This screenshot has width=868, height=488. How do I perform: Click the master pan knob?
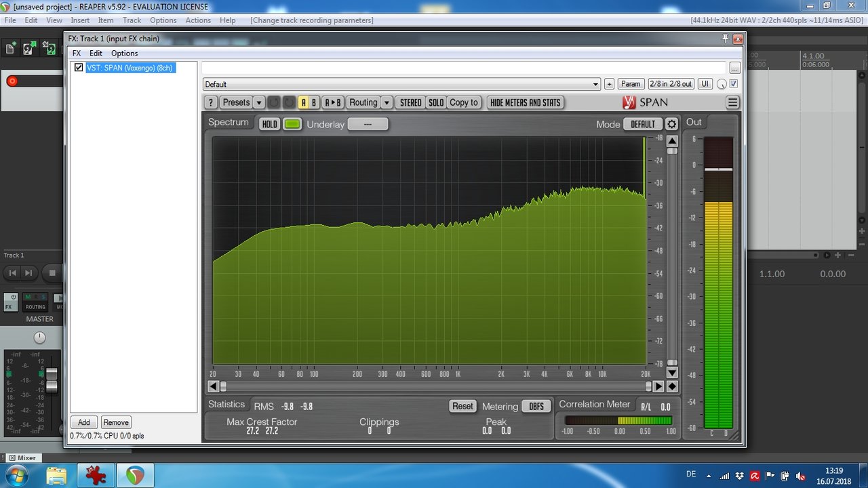40,338
